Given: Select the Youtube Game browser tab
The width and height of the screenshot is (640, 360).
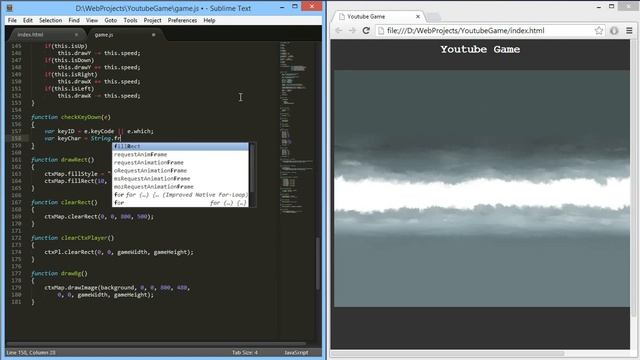Looking at the screenshot, I should tap(378, 17).
